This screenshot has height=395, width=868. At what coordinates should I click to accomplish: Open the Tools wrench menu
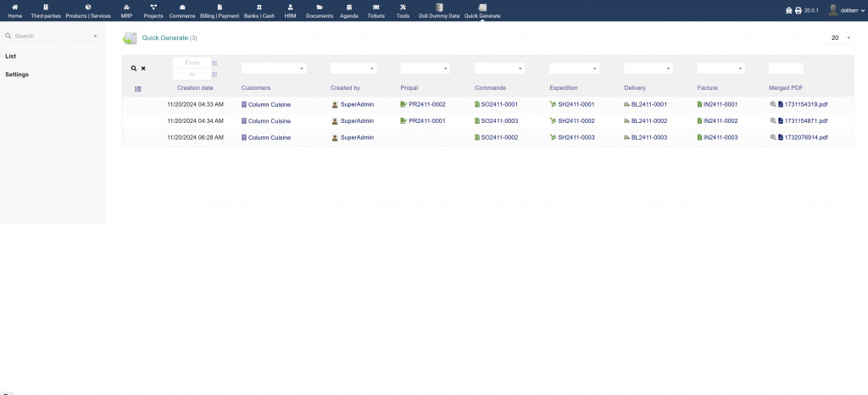[x=403, y=10]
